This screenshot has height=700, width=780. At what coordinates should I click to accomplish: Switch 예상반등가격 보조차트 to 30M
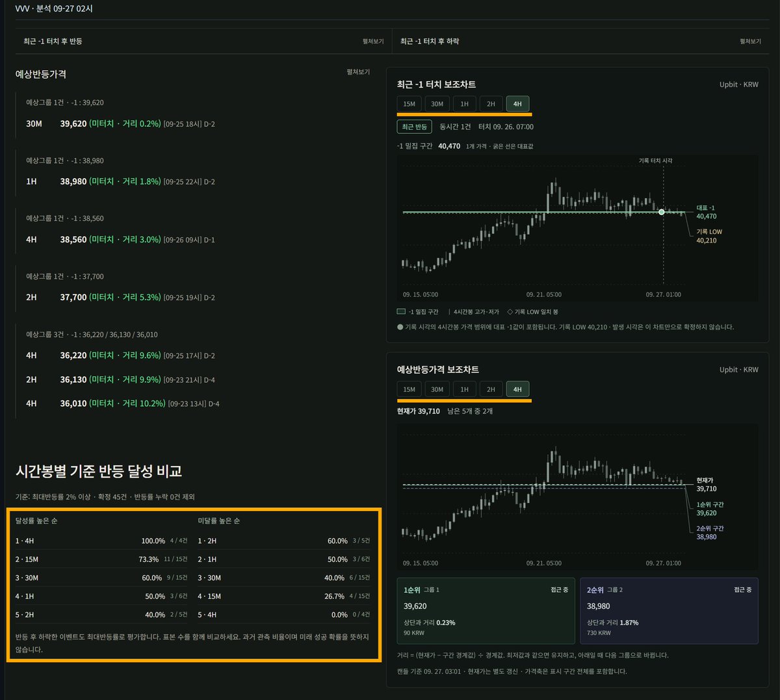tap(437, 389)
